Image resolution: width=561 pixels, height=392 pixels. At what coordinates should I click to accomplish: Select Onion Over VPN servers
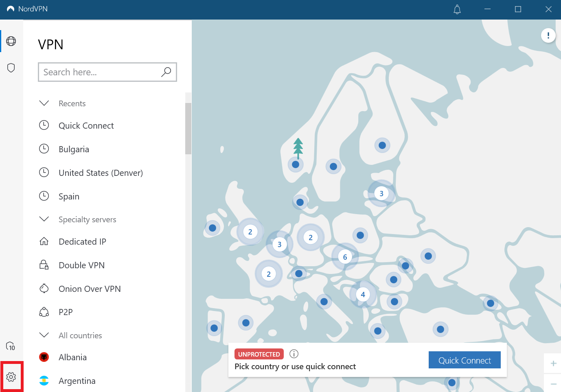(x=90, y=289)
